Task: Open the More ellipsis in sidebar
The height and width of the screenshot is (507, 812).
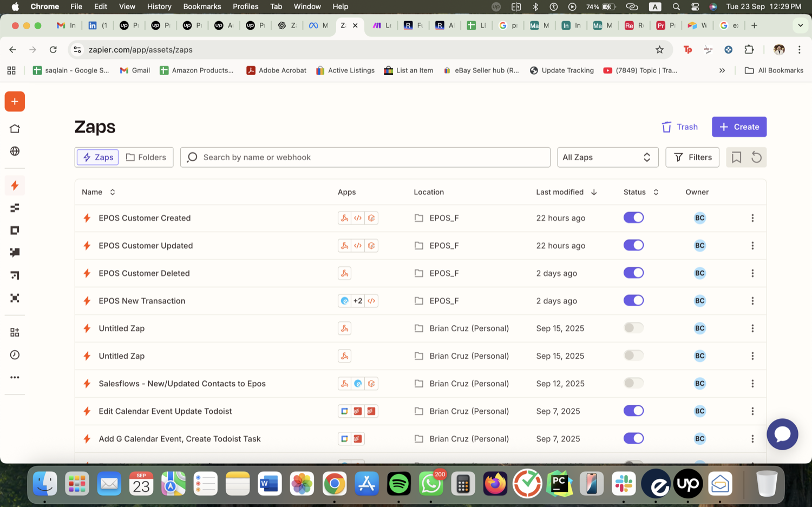Action: tap(15, 377)
